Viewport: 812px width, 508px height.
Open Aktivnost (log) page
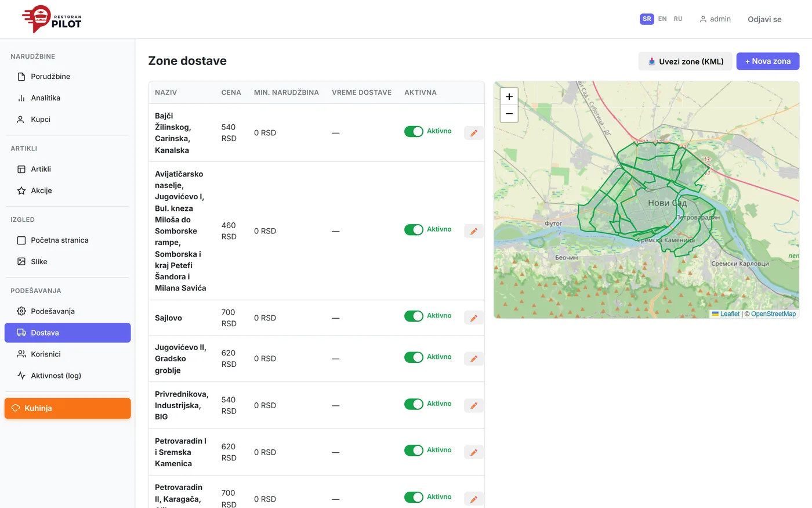67,376
